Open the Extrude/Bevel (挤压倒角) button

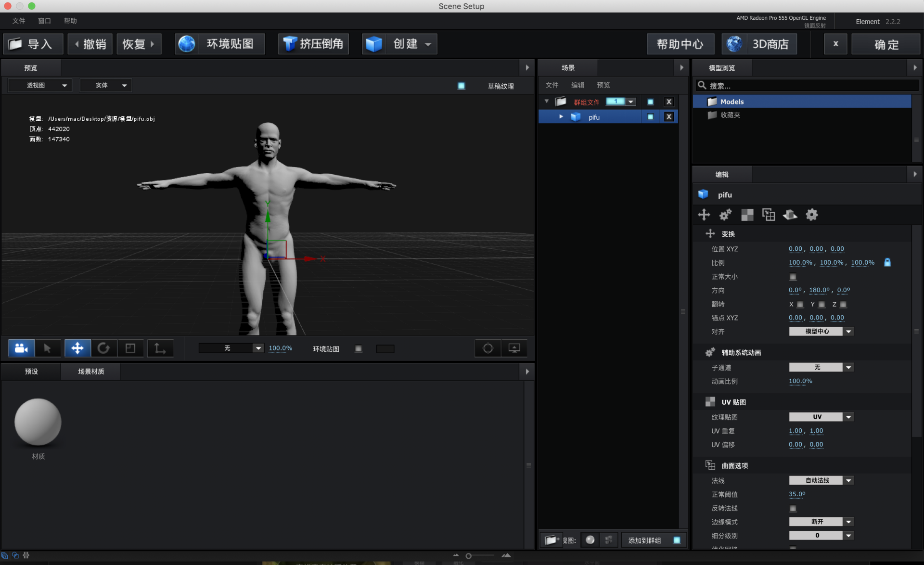point(313,44)
